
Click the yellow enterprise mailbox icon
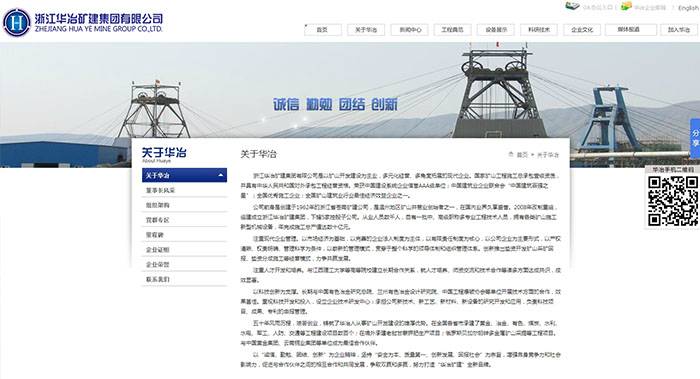(x=626, y=6)
